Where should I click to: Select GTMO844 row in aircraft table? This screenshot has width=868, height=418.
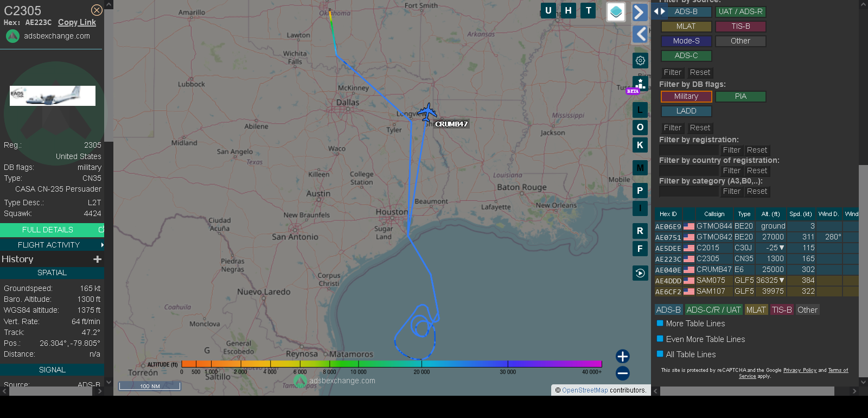pos(757,226)
